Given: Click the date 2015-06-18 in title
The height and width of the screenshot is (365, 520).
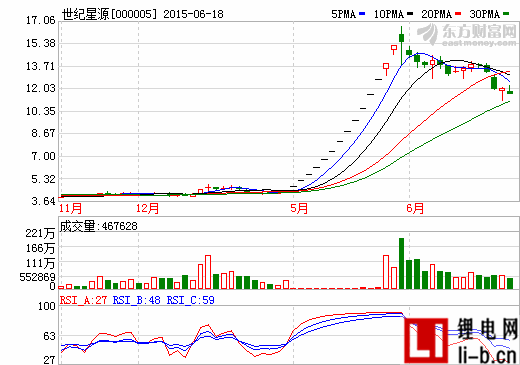Looking at the screenshot, I should (193, 14).
